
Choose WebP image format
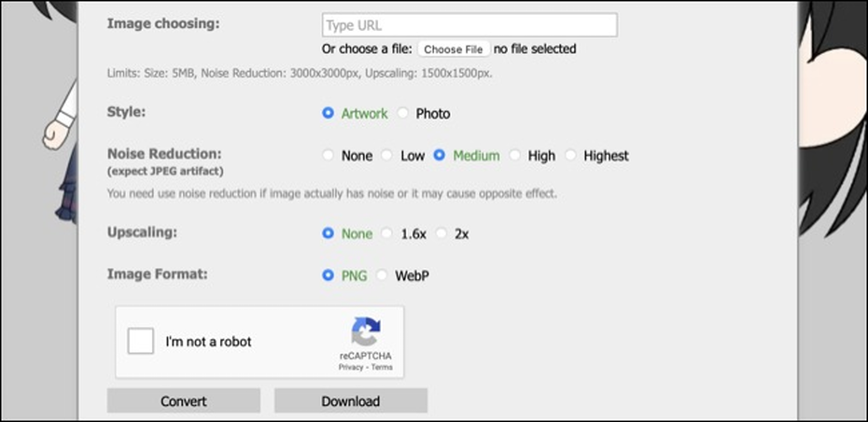click(x=382, y=275)
